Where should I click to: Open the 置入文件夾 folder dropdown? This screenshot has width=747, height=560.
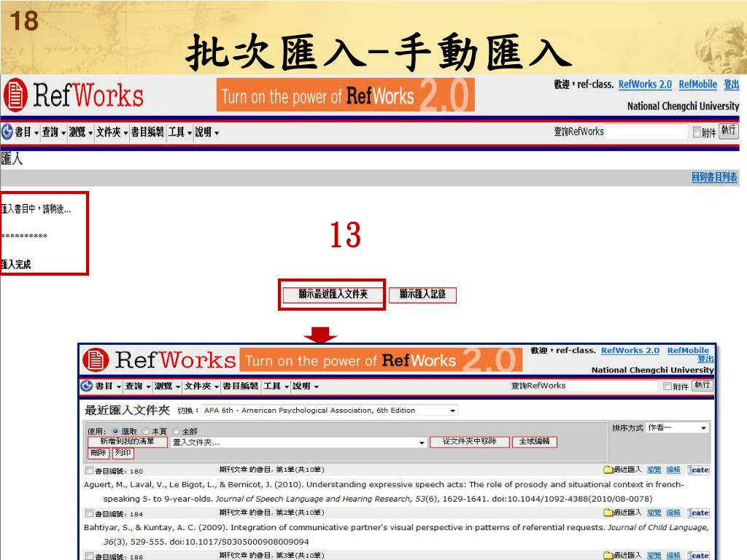(298, 443)
